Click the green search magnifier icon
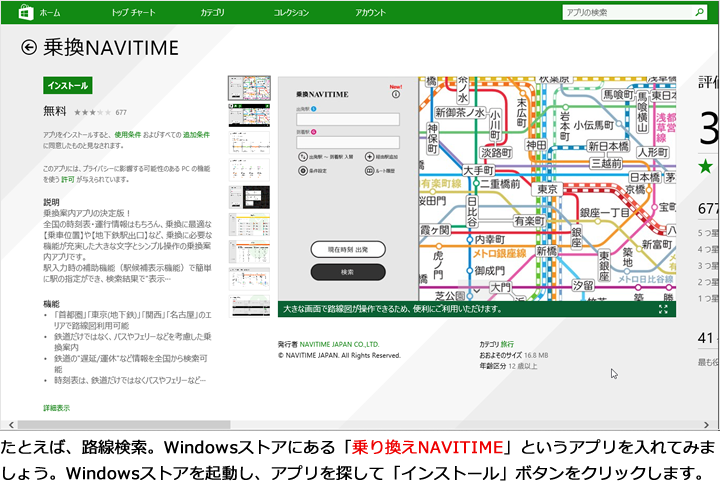The width and height of the screenshot is (720, 481). coord(699,12)
